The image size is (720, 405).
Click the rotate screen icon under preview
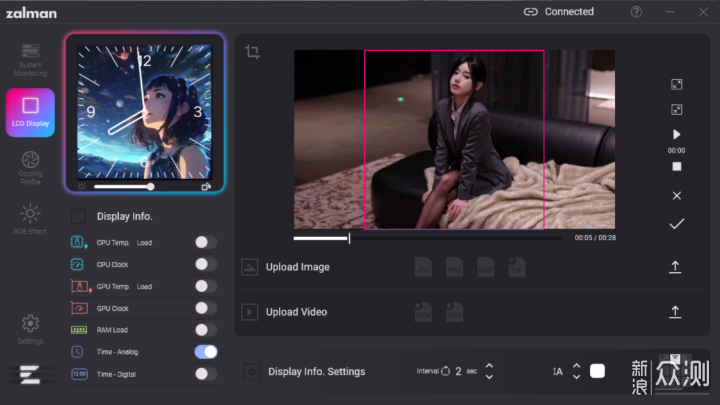click(x=206, y=186)
